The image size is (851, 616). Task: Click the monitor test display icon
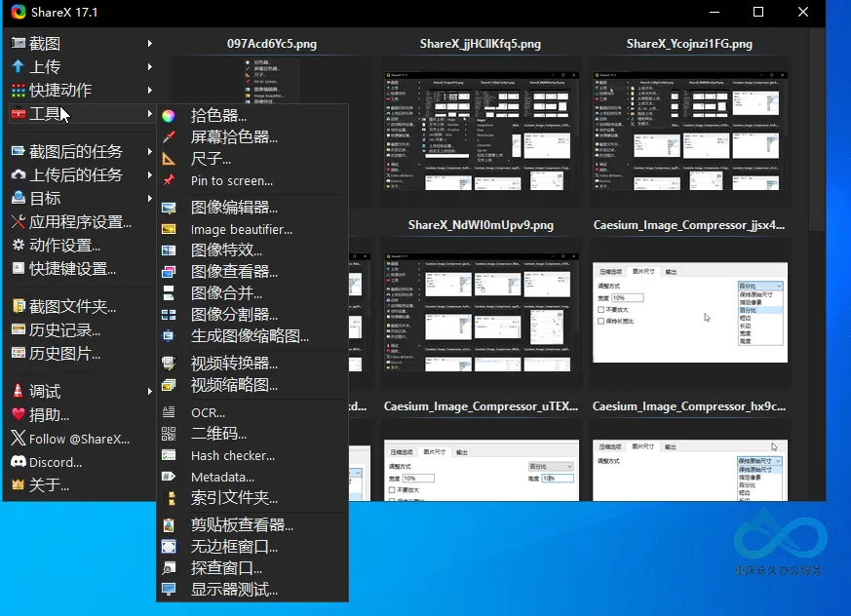[169, 590]
